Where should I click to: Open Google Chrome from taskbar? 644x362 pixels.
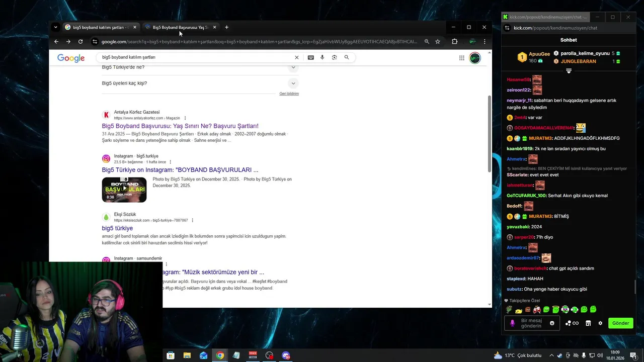click(220, 355)
